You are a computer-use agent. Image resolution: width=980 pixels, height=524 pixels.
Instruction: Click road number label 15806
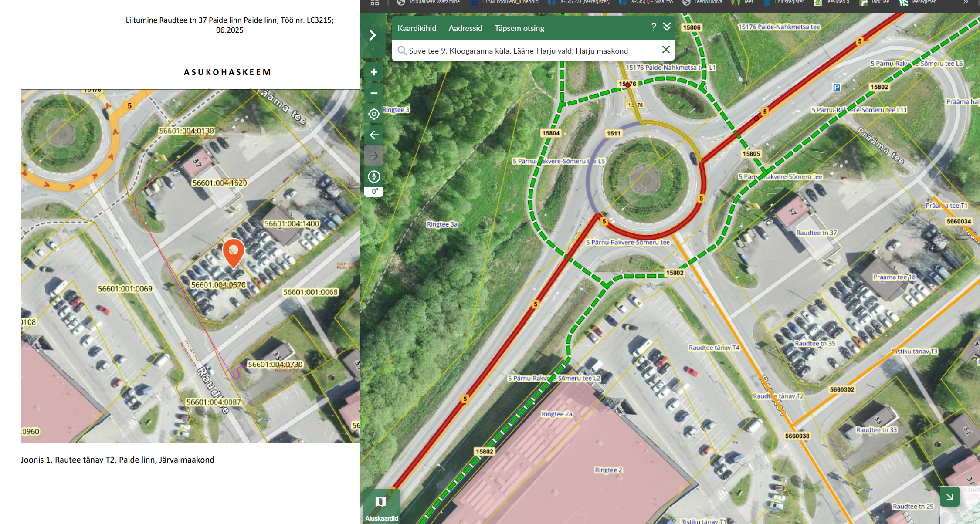pyautogui.click(x=692, y=27)
